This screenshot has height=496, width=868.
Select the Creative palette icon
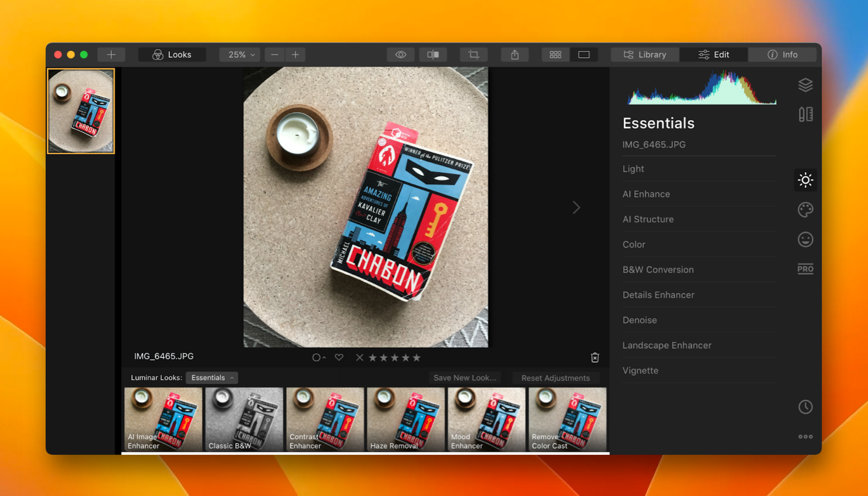pos(805,210)
